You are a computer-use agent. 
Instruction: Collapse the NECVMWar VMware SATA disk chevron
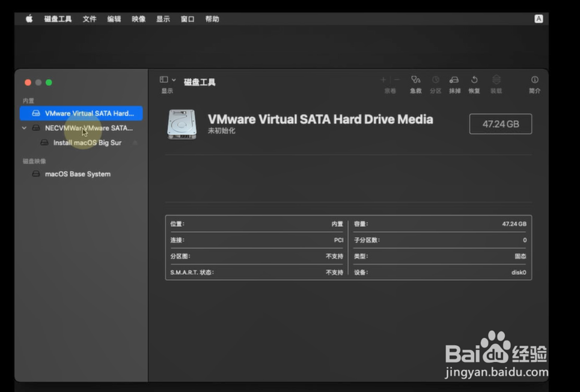click(x=25, y=128)
